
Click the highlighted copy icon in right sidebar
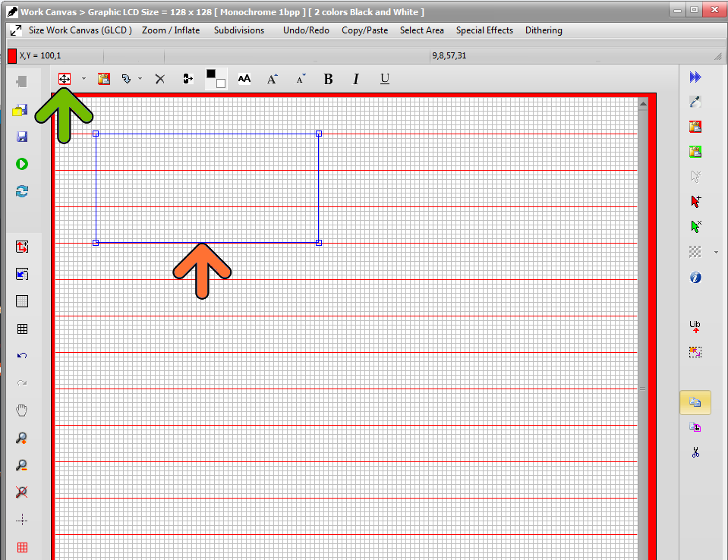pyautogui.click(x=695, y=402)
